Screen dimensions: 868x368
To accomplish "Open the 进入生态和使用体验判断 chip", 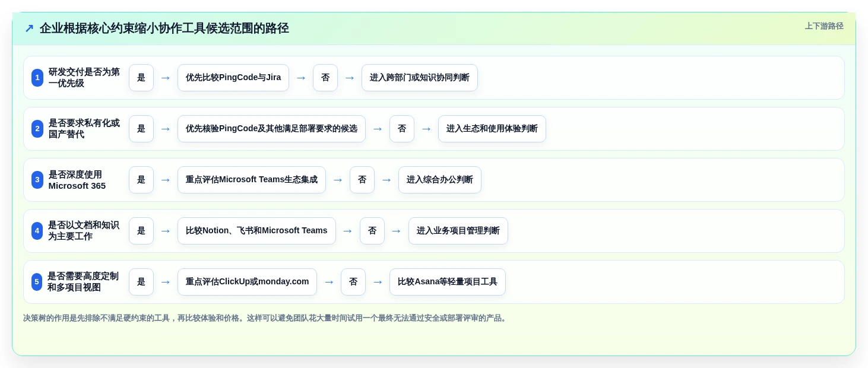I will click(492, 129).
